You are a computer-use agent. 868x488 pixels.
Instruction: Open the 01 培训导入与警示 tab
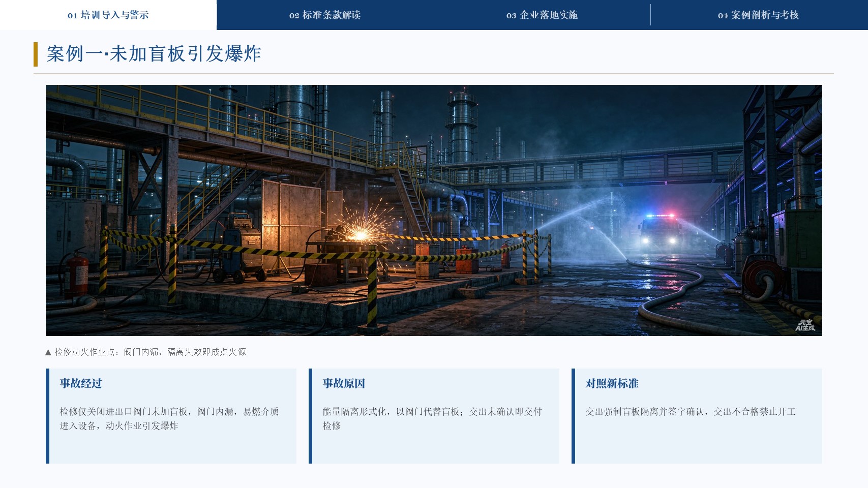[x=108, y=15]
